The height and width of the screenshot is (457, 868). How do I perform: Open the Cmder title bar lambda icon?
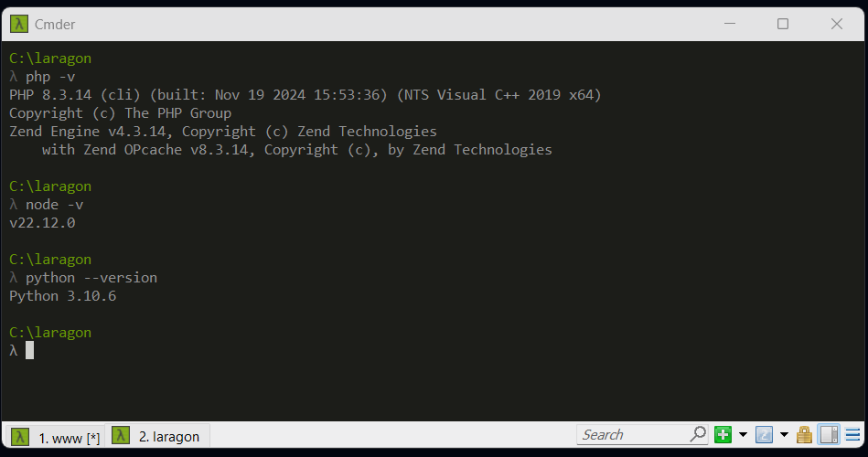(x=19, y=24)
